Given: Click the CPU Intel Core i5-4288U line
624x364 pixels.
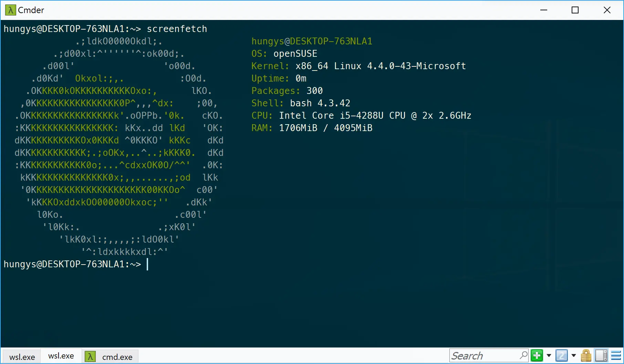Looking at the screenshot, I should 362,116.
